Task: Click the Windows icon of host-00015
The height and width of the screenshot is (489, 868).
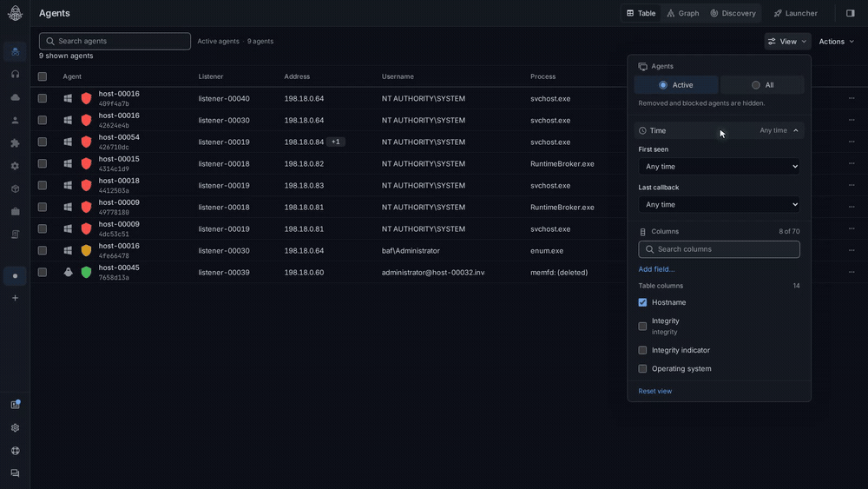Action: coord(68,163)
